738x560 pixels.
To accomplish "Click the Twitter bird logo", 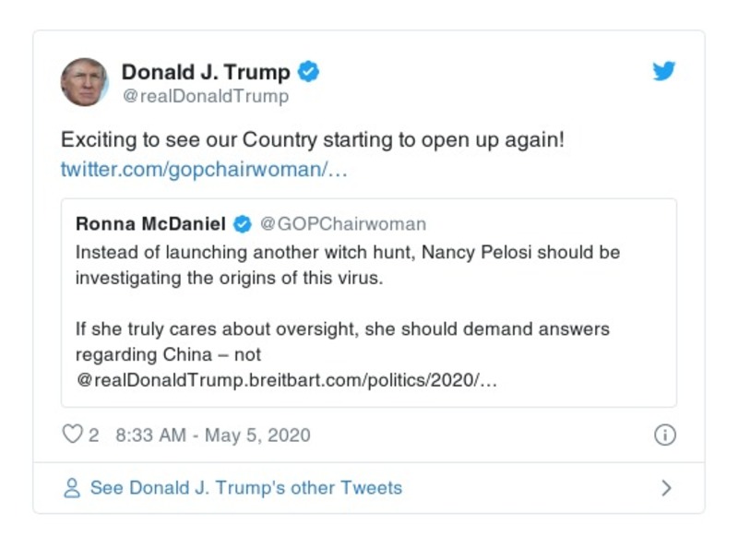I will click(x=663, y=70).
